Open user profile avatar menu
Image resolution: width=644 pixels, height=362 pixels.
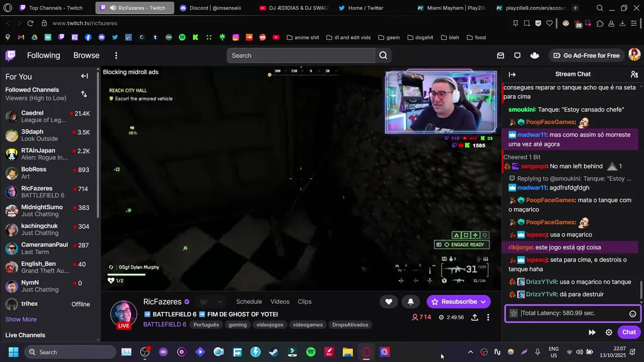click(x=634, y=55)
